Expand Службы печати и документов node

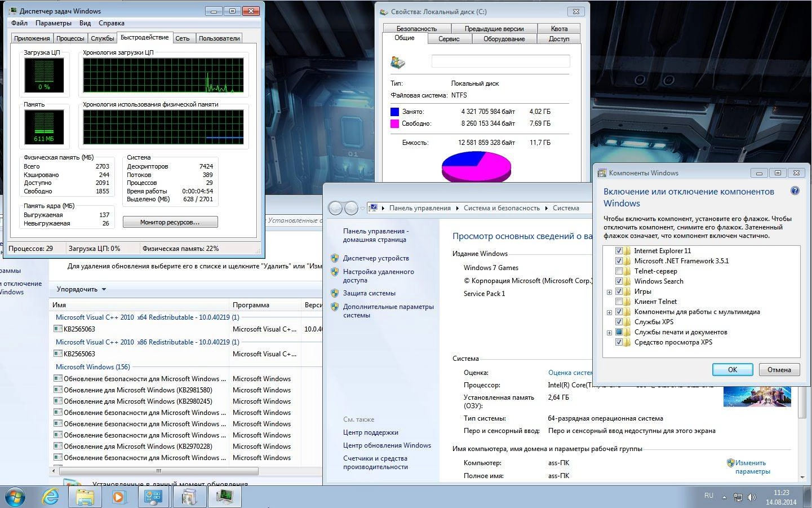coord(609,333)
